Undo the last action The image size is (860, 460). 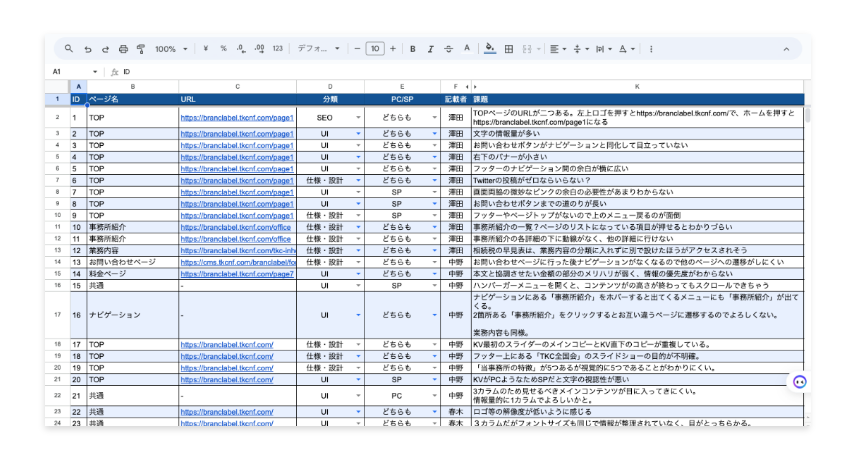[87, 49]
